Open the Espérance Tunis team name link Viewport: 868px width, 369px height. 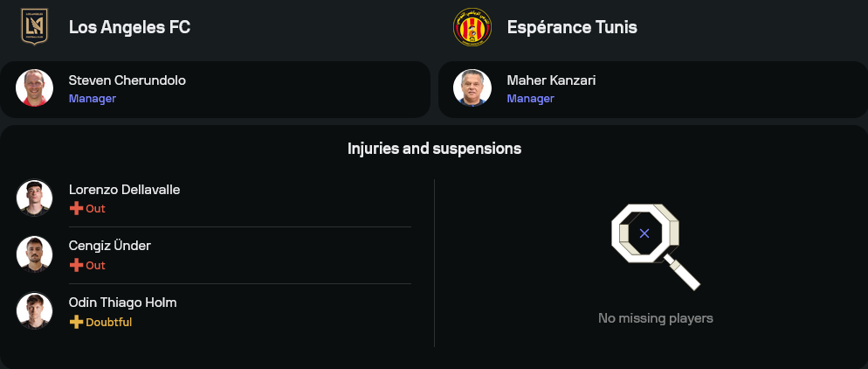pos(572,27)
